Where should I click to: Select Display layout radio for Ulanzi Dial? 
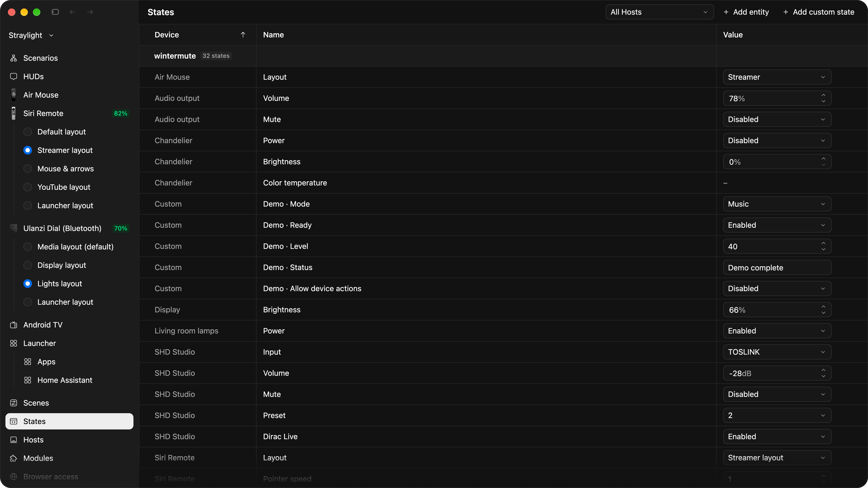[x=28, y=265]
